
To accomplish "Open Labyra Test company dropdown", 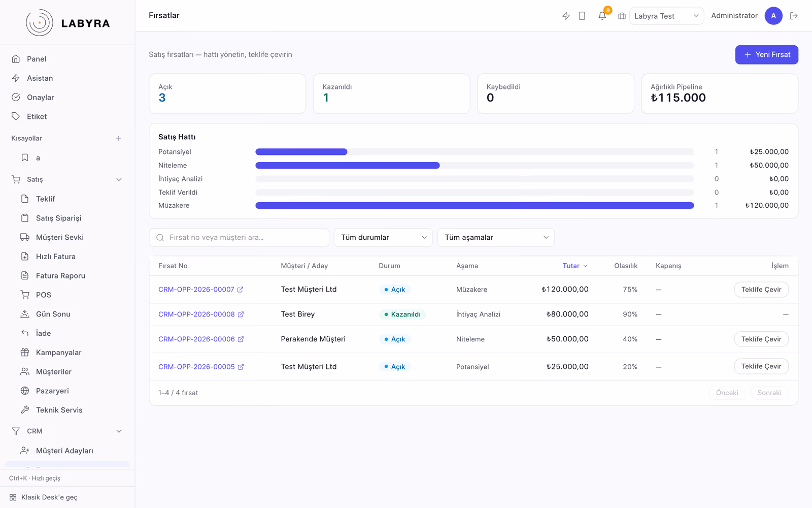I will tap(666, 16).
